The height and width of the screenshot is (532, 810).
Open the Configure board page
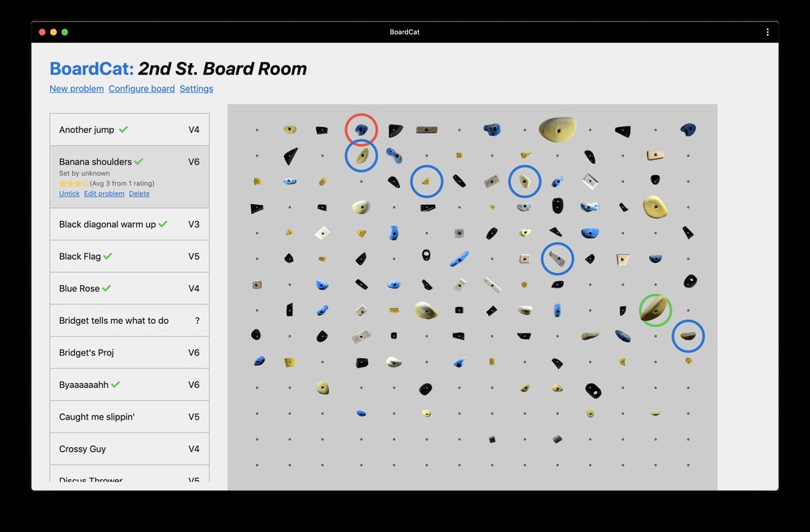pyautogui.click(x=141, y=89)
